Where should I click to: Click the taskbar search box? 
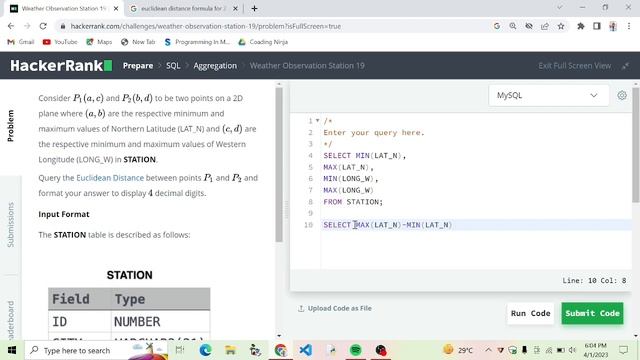(96, 350)
